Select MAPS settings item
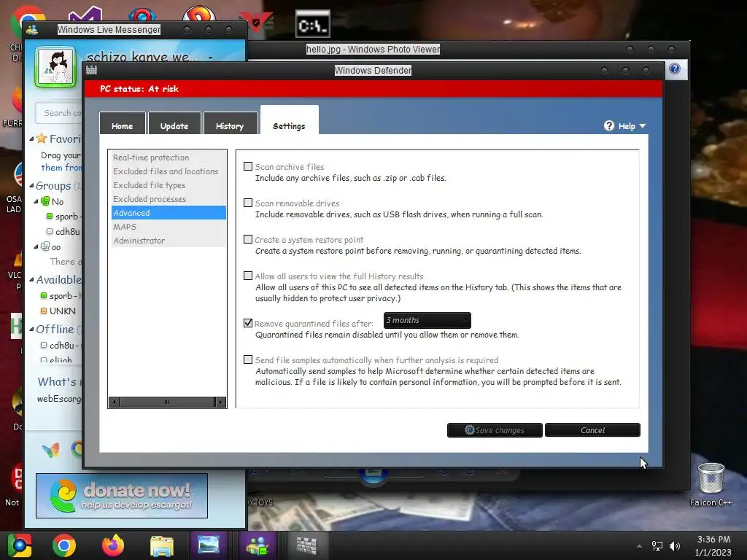This screenshot has height=560, width=747. [x=169, y=227]
